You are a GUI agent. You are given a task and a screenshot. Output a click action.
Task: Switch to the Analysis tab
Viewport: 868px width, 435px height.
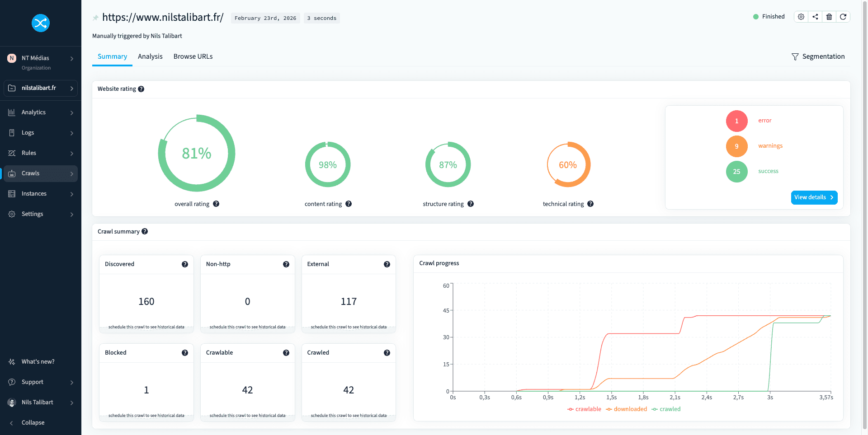150,56
